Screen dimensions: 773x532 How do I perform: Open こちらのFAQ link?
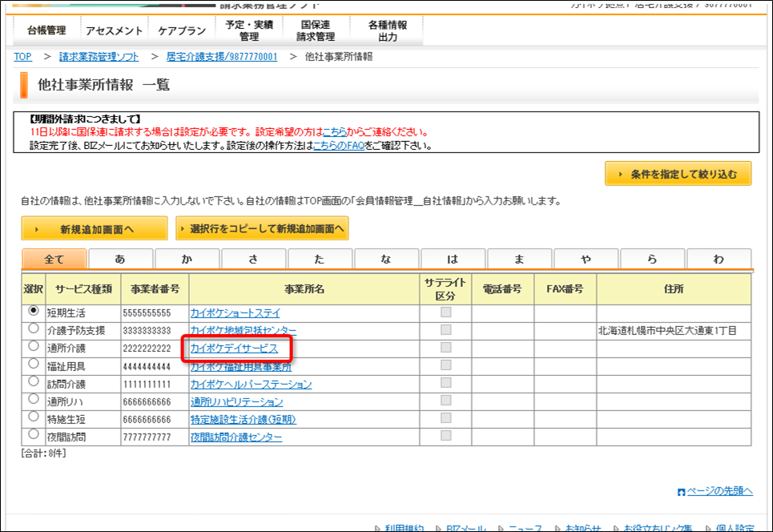click(339, 146)
